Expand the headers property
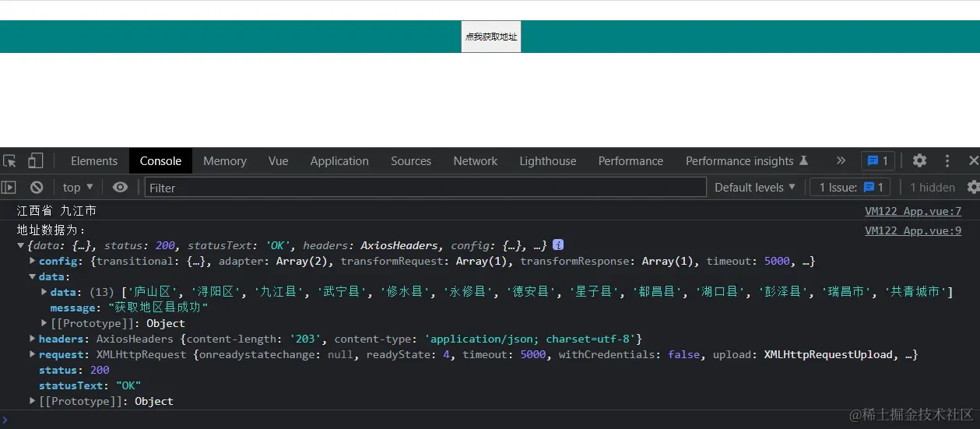The image size is (980, 429). [x=32, y=339]
